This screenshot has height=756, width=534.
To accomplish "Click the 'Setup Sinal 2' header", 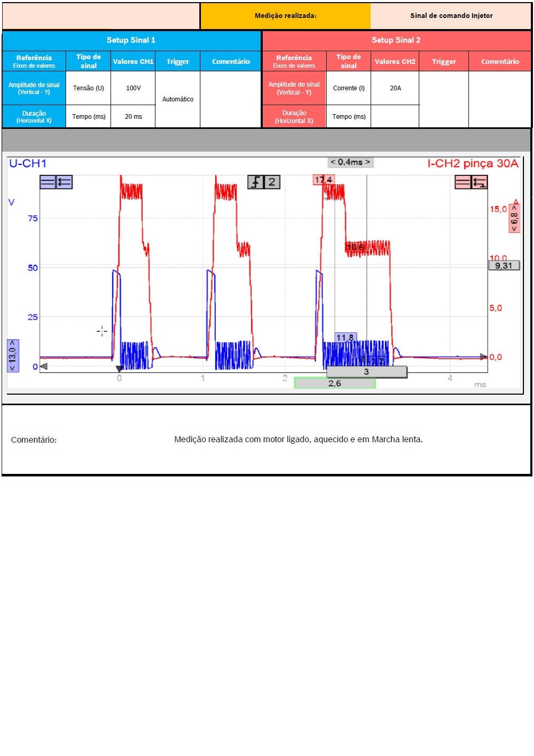I will 396,40.
